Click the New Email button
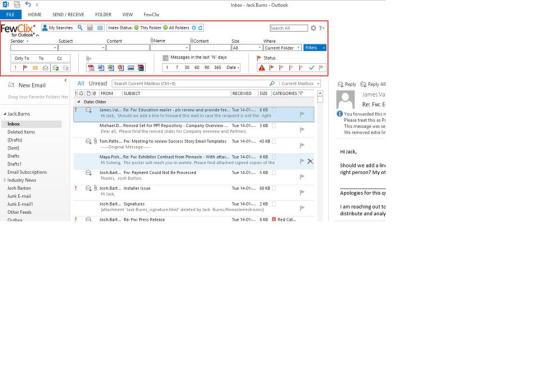Image resolution: width=540 pixels, height=383 pixels. point(27,85)
